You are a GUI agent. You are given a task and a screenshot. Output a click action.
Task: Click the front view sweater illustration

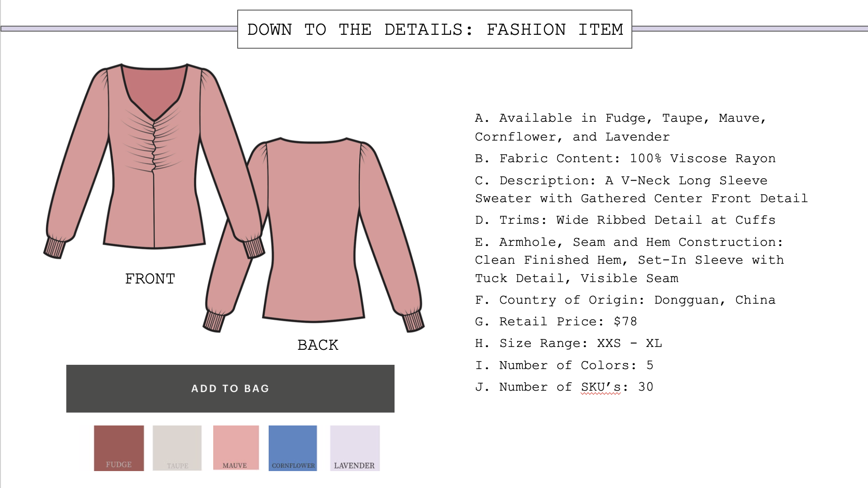point(154,160)
